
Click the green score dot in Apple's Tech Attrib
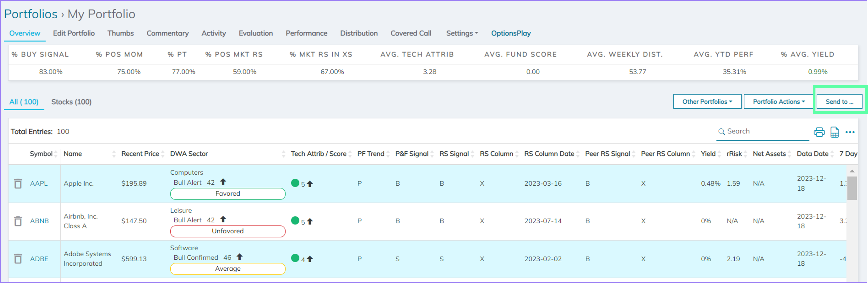[x=295, y=183]
